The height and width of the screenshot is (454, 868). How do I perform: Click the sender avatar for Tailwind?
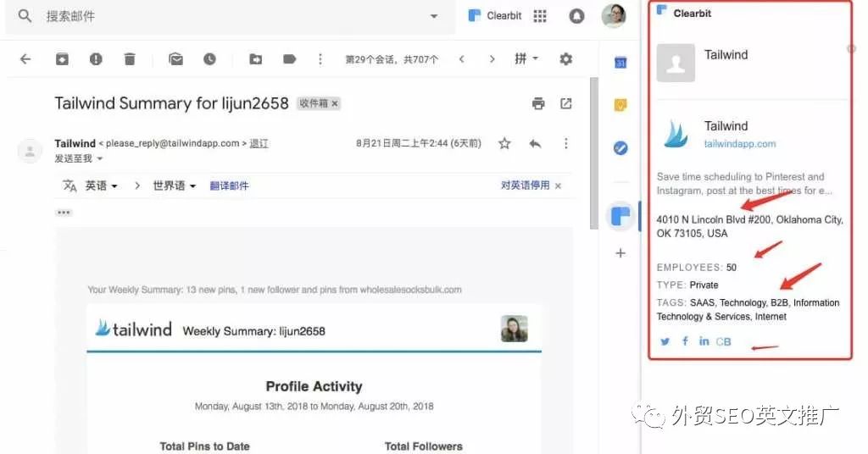coord(30,151)
